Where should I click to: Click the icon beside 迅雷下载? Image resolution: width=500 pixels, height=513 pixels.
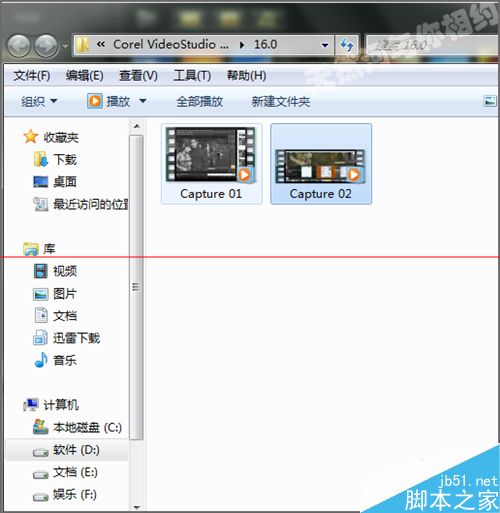41,338
